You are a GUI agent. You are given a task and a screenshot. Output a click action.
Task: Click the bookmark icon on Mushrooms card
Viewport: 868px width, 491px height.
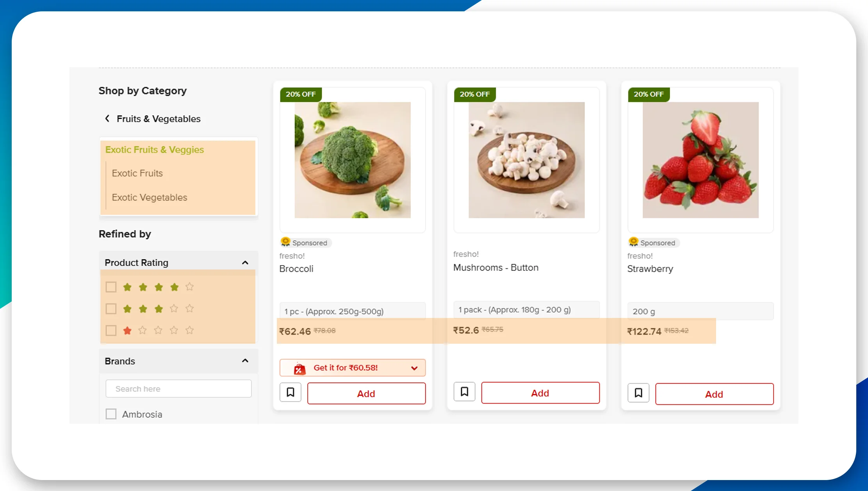[464, 392]
